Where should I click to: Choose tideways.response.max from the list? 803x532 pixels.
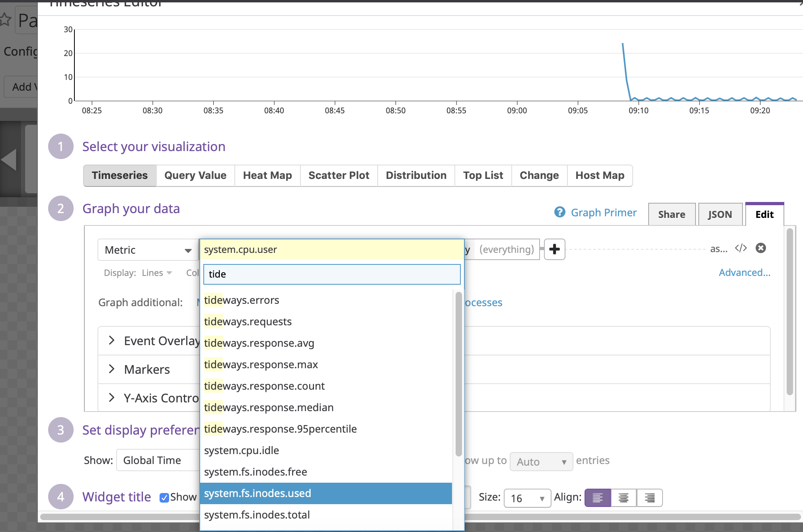pyautogui.click(x=326, y=365)
